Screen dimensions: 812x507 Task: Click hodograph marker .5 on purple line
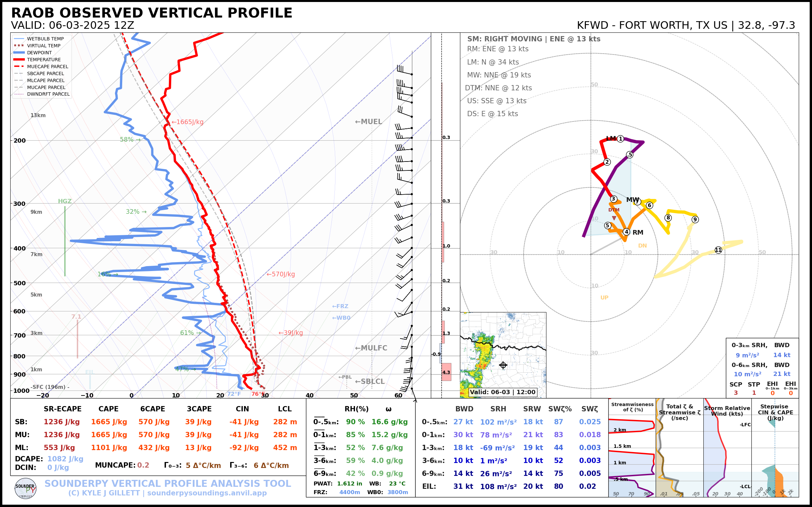pos(630,155)
